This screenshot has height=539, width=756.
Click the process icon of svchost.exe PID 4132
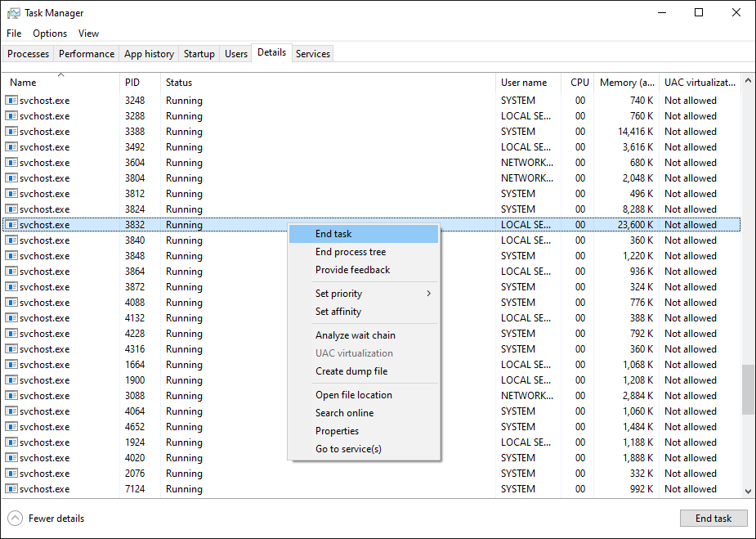point(11,318)
